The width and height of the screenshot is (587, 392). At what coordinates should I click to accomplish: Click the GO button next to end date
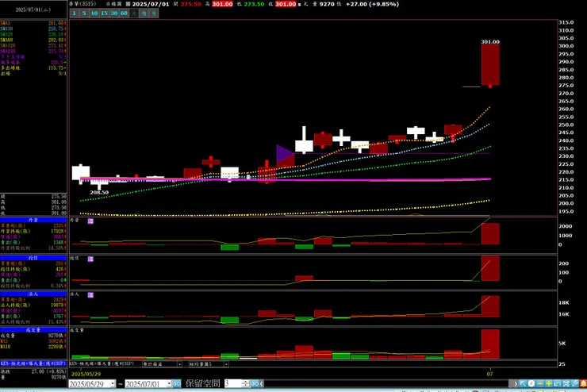177,384
